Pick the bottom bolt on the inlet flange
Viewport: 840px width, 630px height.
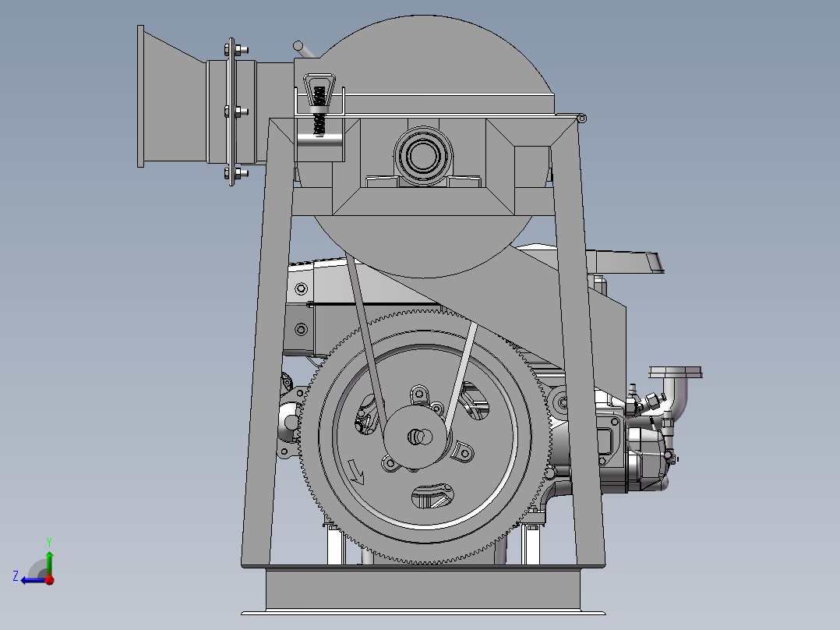(x=235, y=173)
